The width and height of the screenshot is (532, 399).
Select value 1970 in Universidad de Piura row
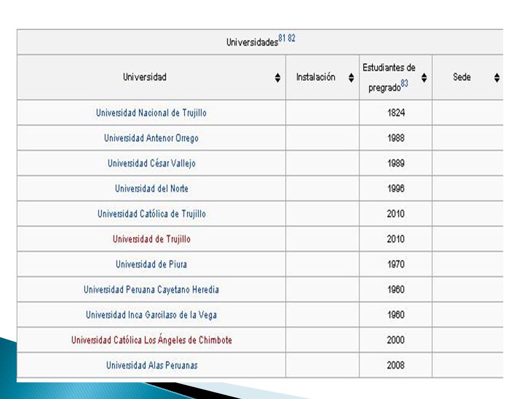click(x=396, y=264)
